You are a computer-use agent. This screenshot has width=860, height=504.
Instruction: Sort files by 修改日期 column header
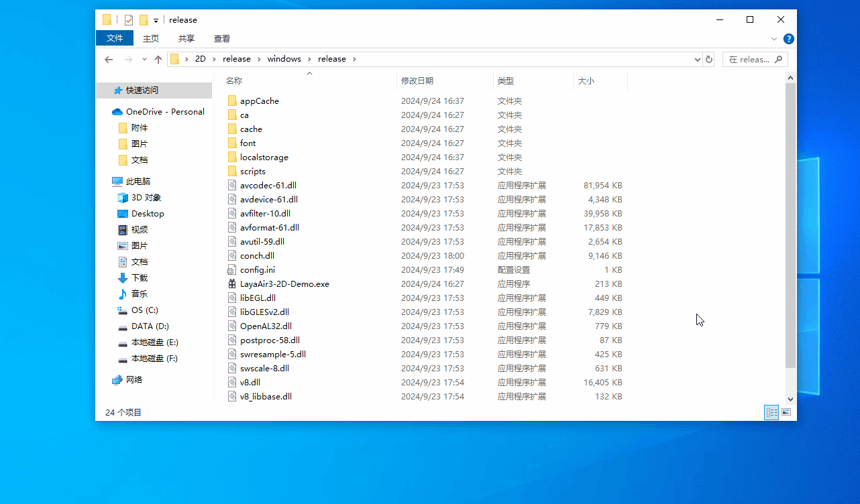pos(417,81)
